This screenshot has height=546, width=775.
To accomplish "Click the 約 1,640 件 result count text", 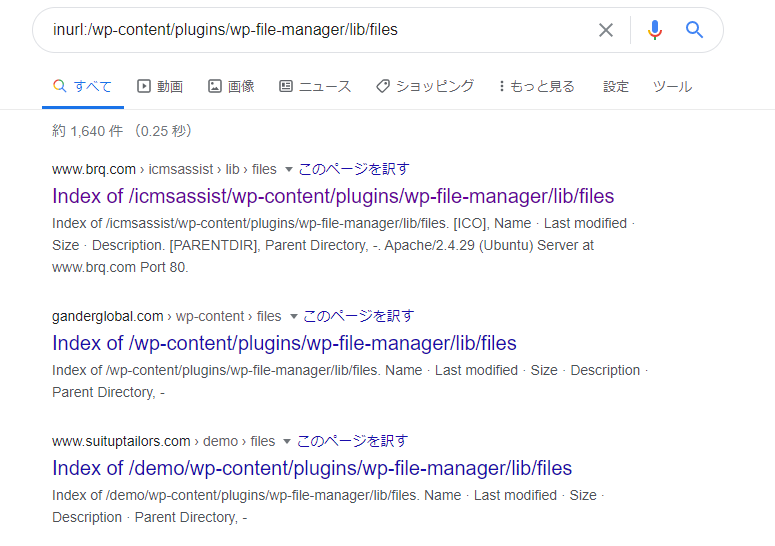I will [x=87, y=131].
